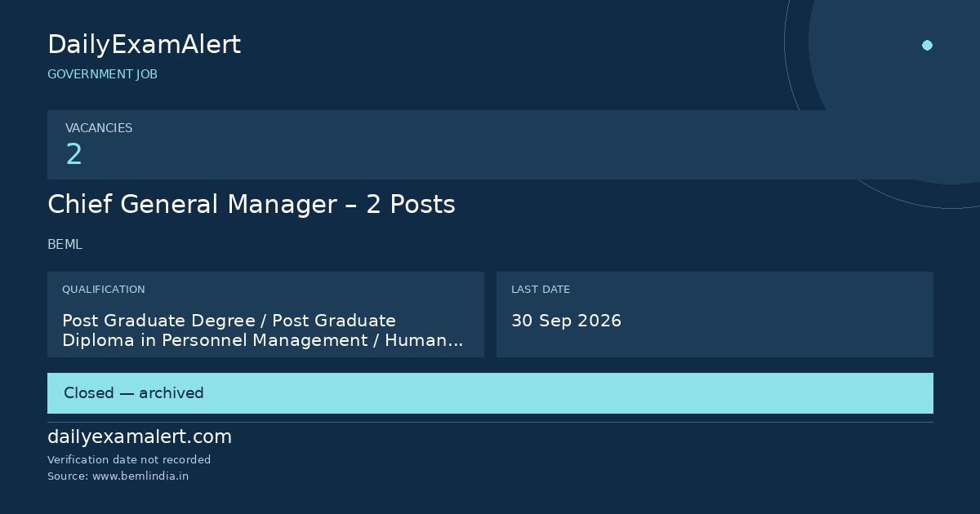
Task: Click the vacancies count 2
Action: pyautogui.click(x=73, y=154)
